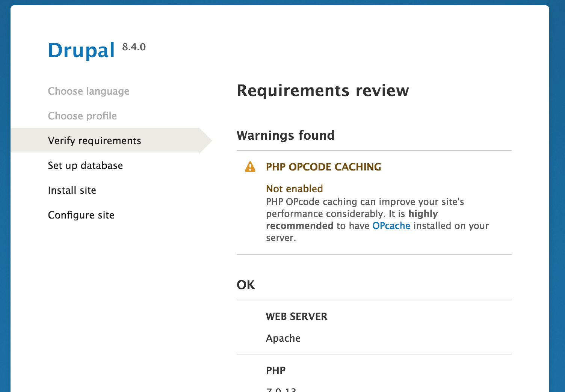Click the 8.4.0 version number

(134, 47)
